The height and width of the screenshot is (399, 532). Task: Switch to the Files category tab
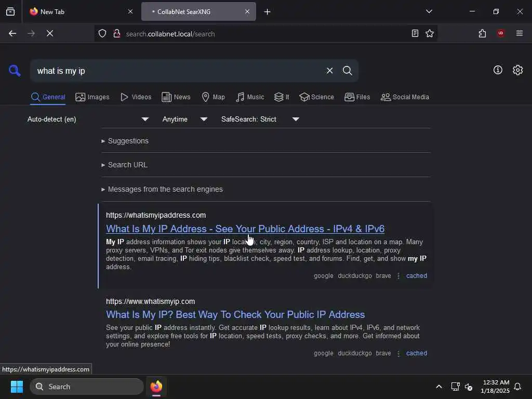pyautogui.click(x=357, y=97)
